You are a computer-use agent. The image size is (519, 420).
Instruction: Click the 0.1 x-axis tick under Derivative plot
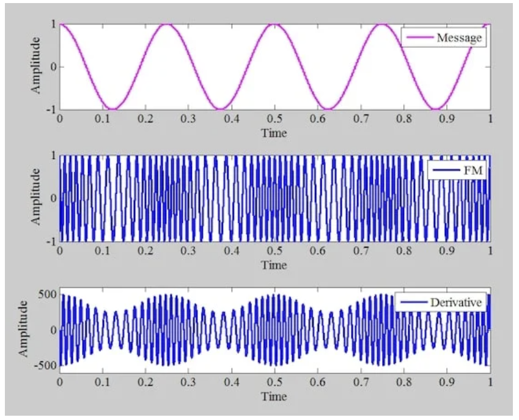pos(103,382)
